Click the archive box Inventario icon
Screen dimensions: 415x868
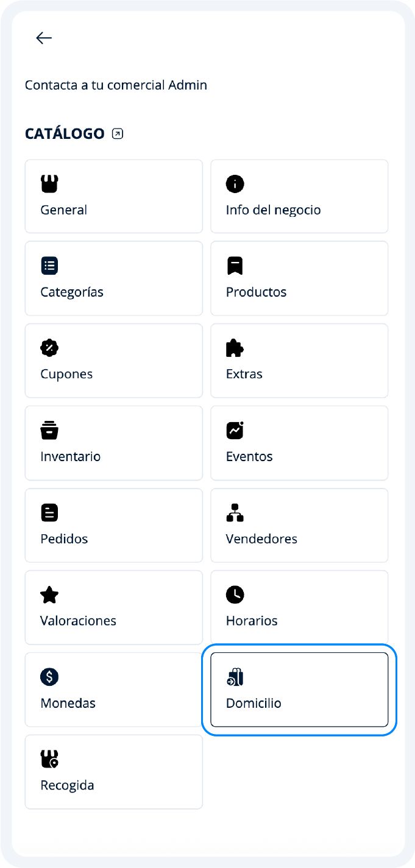point(49,430)
